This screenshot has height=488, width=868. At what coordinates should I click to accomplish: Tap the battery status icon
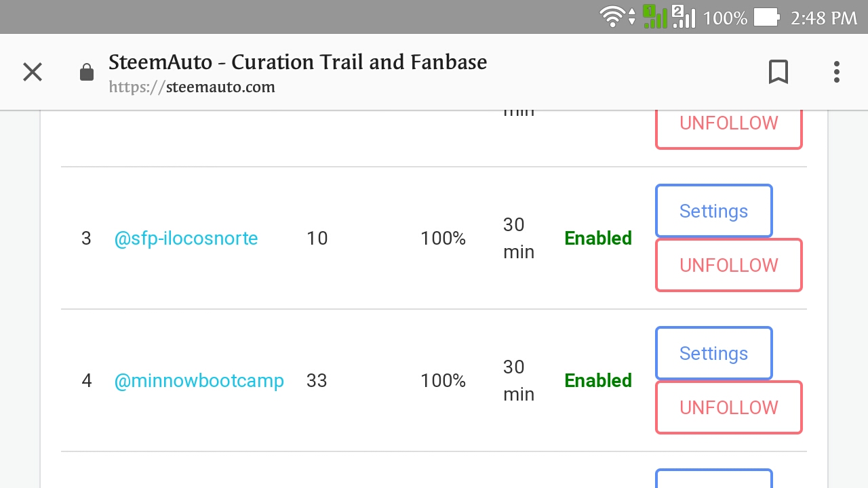767,18
